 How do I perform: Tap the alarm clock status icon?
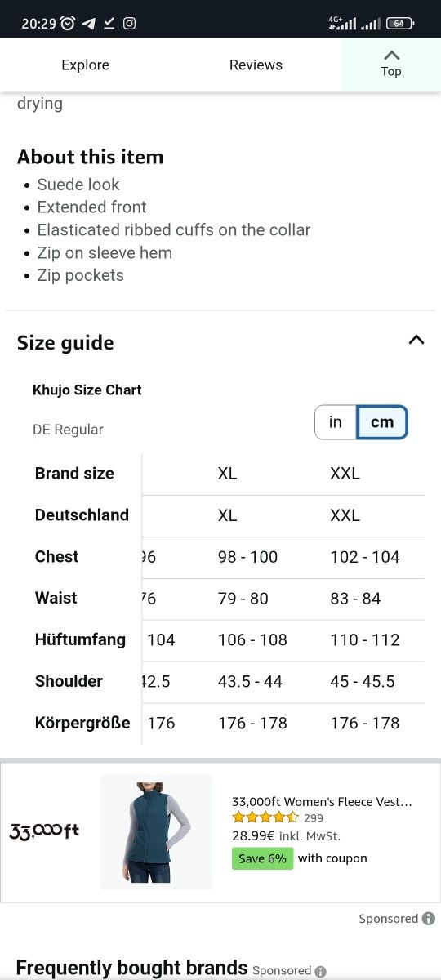tap(68, 24)
